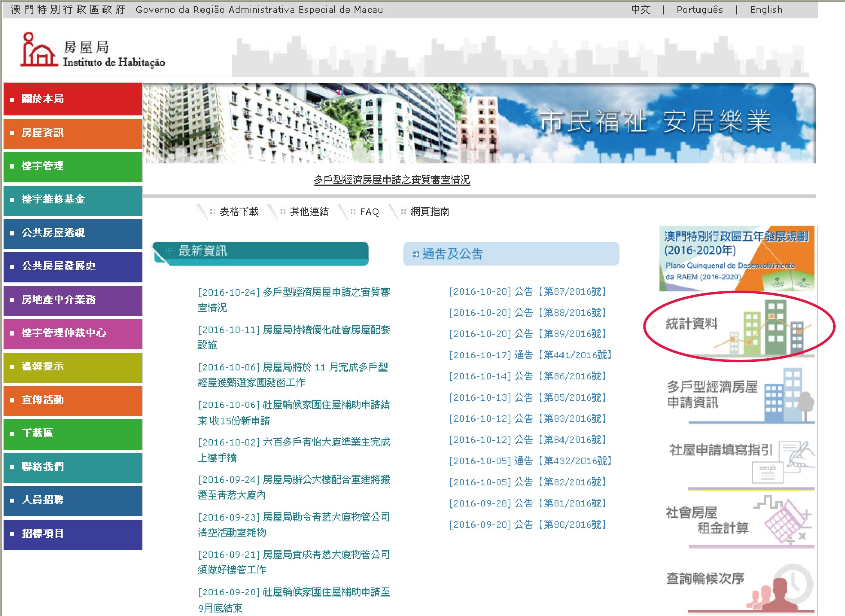Switch language to Português
This screenshot has height=616, width=845.
pyautogui.click(x=699, y=10)
